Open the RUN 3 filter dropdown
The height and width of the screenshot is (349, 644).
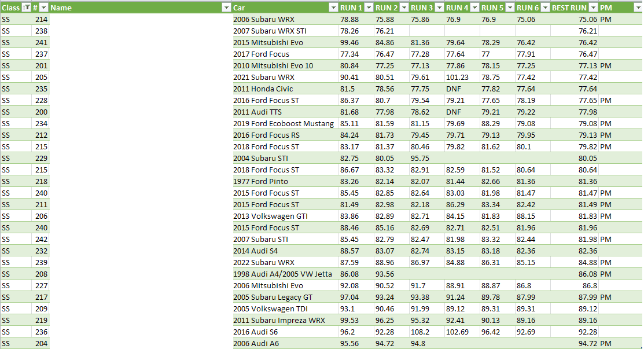click(439, 8)
